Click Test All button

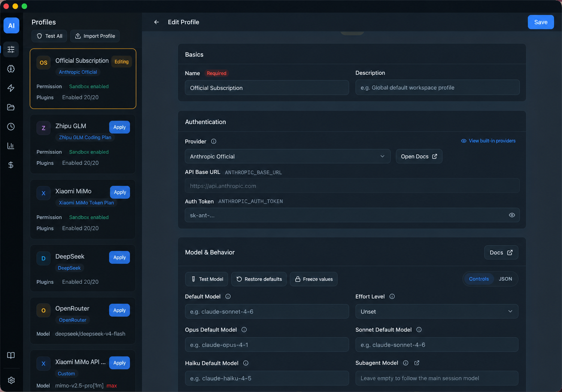tap(49, 36)
